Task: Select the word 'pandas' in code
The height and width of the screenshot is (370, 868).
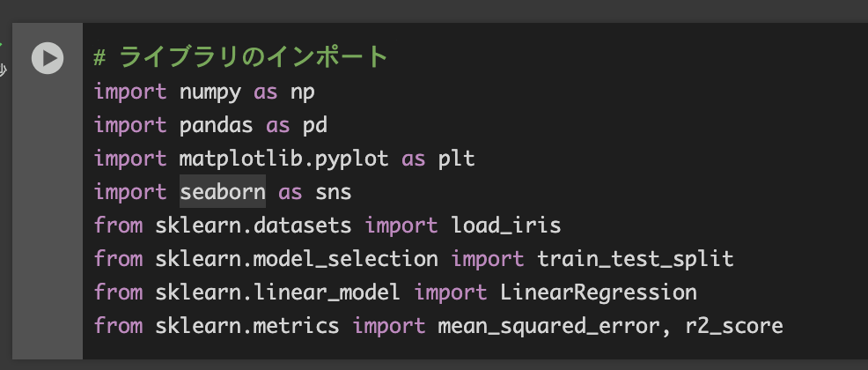Action: 217,126
